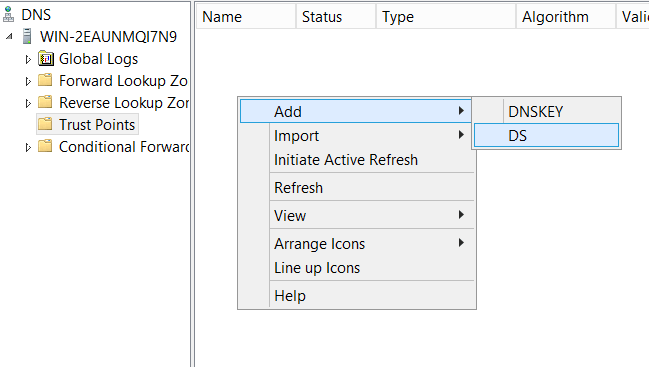Screen dimensions: 649x367
Task: Click the DNS root network icon
Action: click(x=8, y=14)
